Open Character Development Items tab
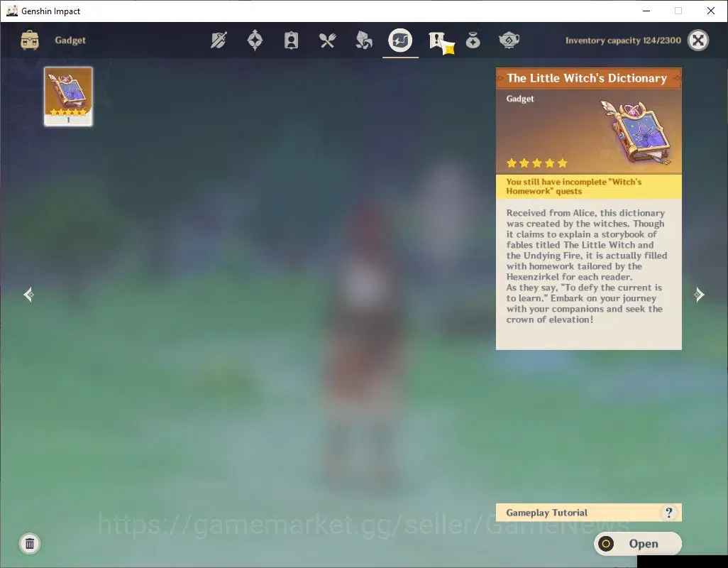The image size is (728, 568). [291, 40]
